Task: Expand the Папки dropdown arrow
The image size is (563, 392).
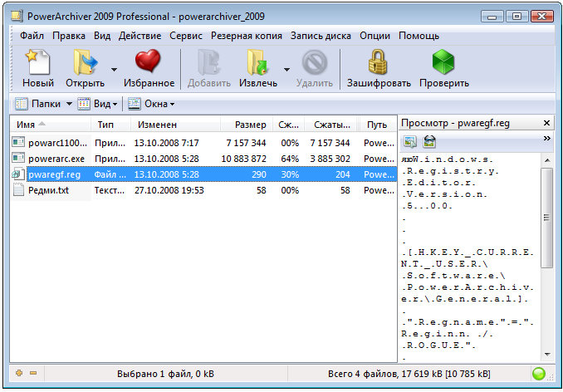Action: (69, 104)
